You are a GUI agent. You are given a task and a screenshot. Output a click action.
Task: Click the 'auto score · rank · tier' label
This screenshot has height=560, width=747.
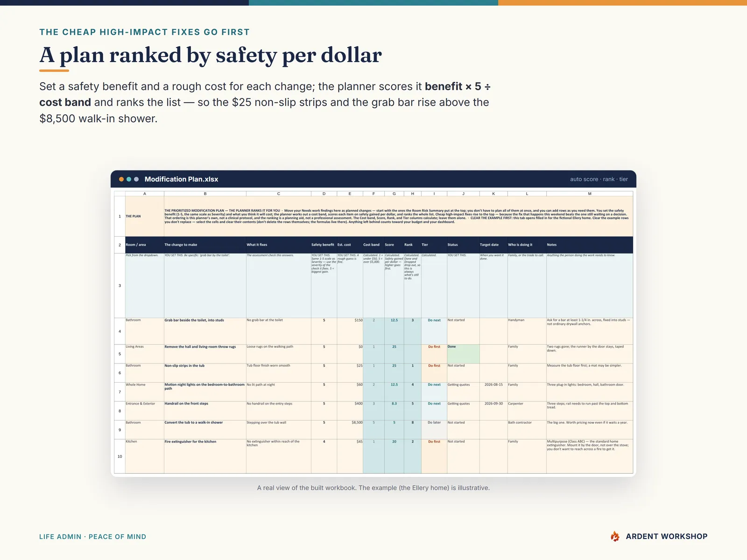(599, 179)
